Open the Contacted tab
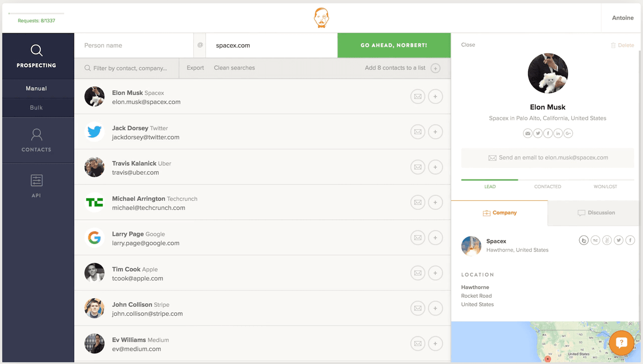Screen dimensions: 643x364 pyautogui.click(x=547, y=186)
